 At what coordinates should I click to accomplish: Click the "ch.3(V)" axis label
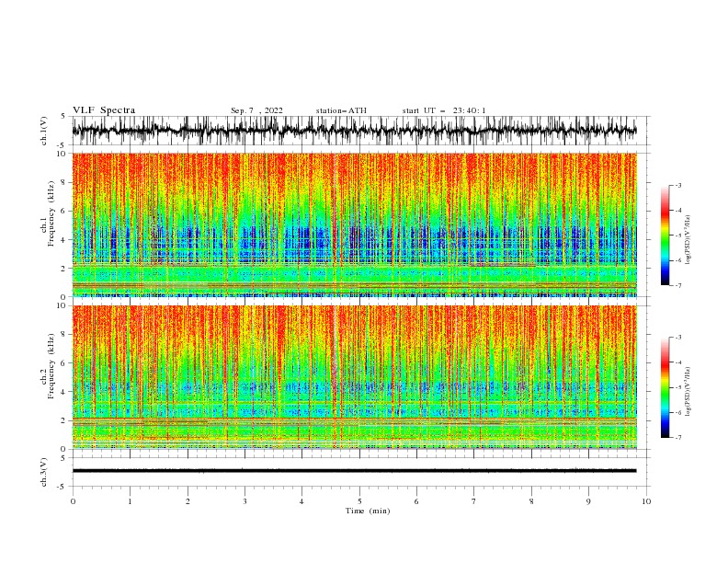point(44,472)
